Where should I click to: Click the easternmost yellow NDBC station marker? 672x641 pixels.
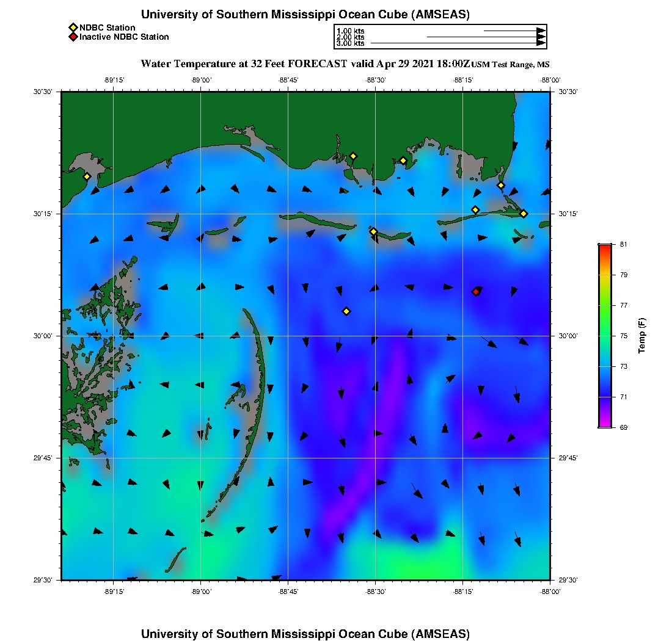524,214
